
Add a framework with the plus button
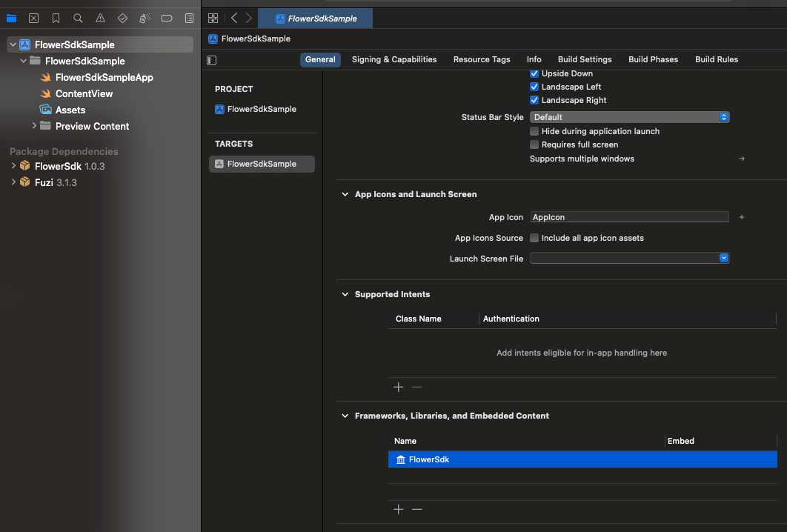click(398, 509)
